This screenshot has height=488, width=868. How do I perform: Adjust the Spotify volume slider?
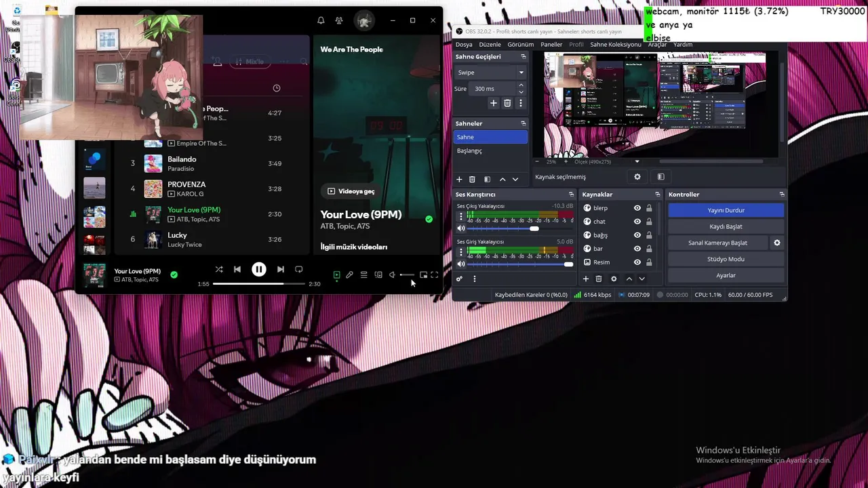pos(407,274)
